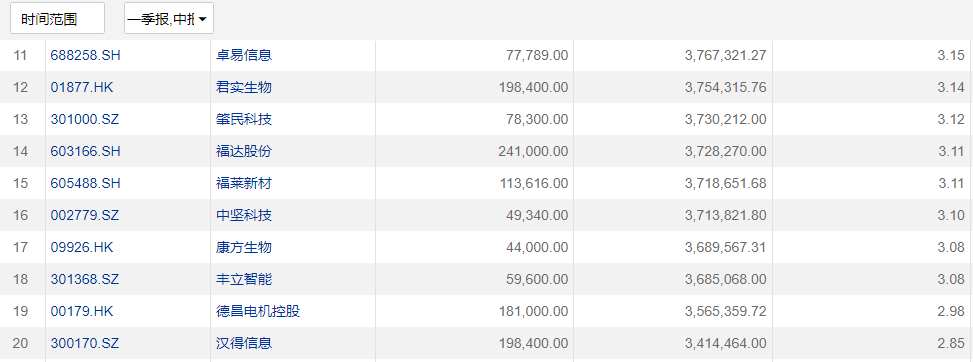Open stock code 688258.SH link
This screenshot has width=973, height=362.
point(85,55)
